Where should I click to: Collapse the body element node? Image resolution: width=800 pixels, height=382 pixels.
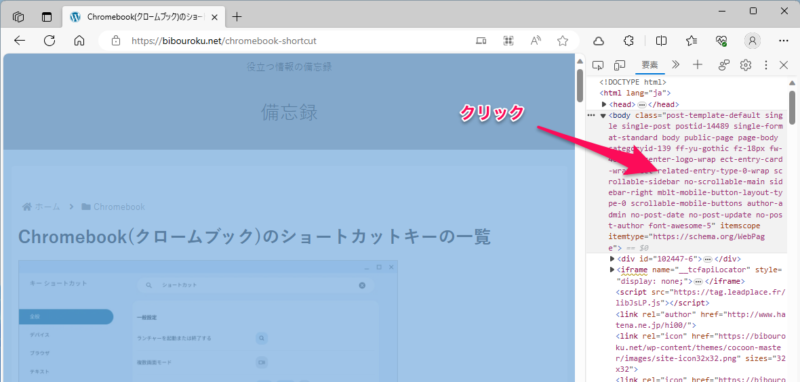603,116
